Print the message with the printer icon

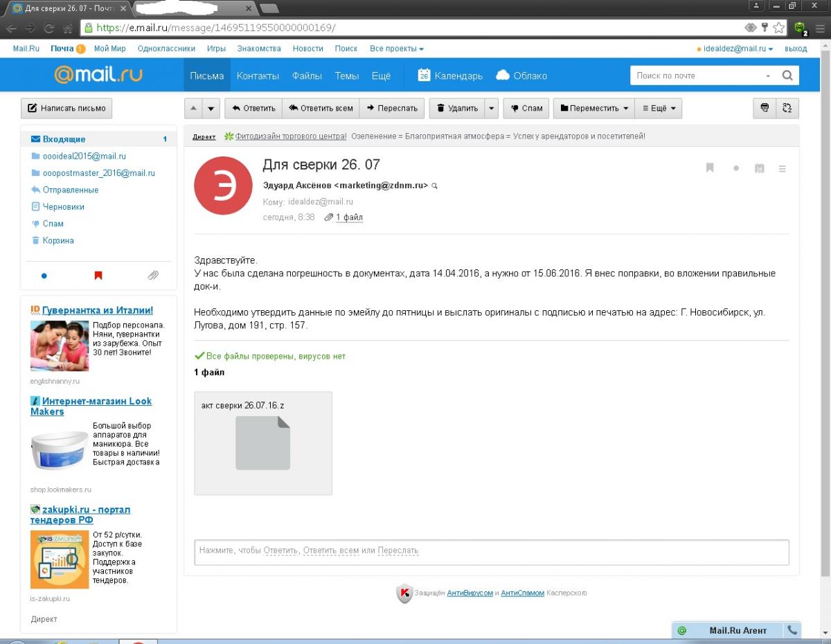(x=765, y=108)
